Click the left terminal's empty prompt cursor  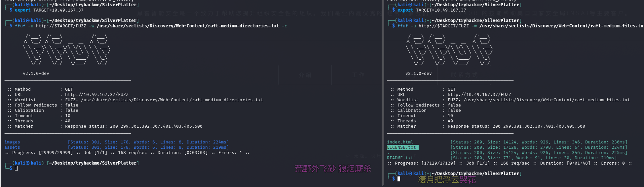coord(16,169)
